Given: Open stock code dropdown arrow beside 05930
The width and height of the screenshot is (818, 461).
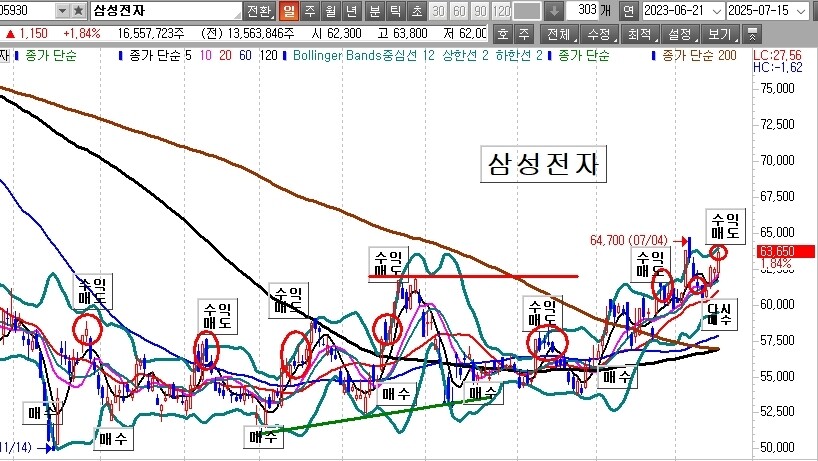Looking at the screenshot, I should [x=62, y=10].
